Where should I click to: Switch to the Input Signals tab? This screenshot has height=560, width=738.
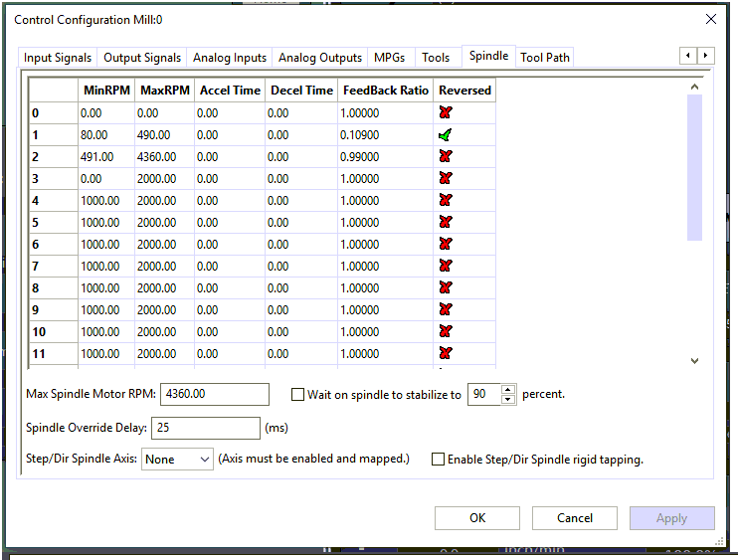pos(57,58)
